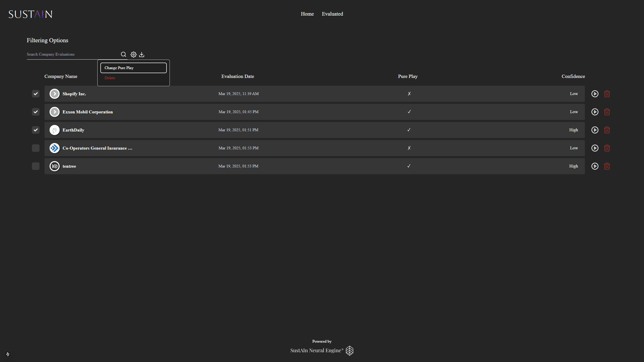Click the search magnifier icon
The width and height of the screenshot is (644, 362).
click(x=123, y=54)
